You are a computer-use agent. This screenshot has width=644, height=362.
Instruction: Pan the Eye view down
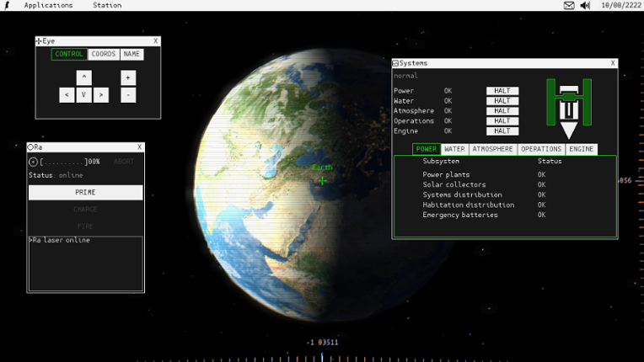83,95
